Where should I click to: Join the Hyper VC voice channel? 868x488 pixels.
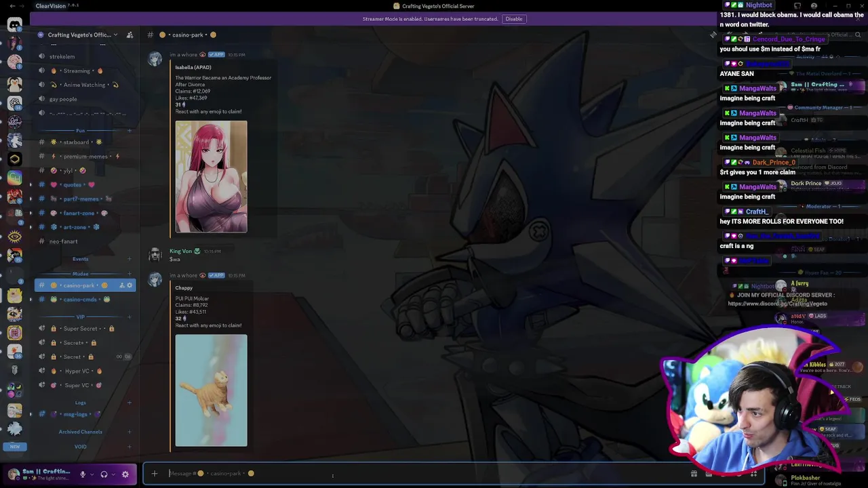pos(85,371)
